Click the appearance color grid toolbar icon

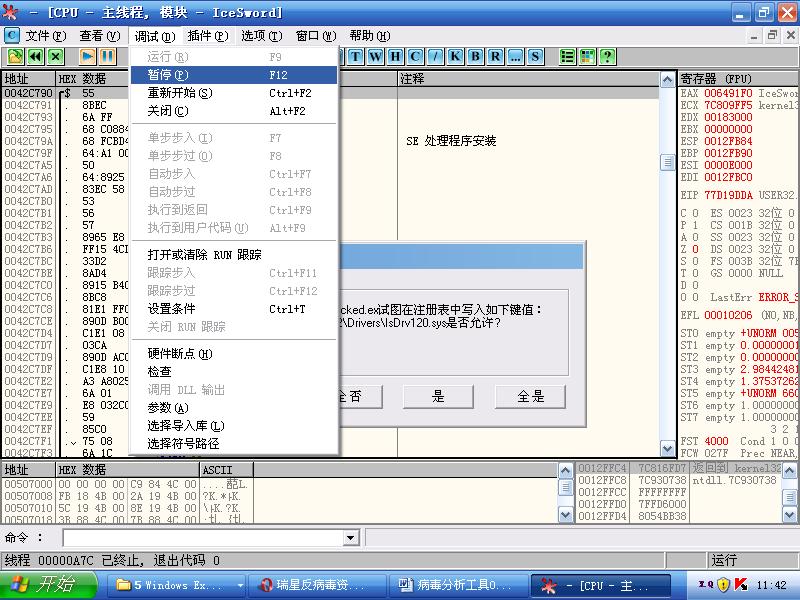pos(587,57)
